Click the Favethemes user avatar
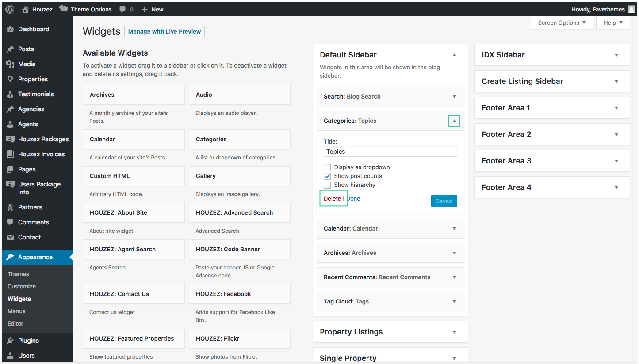This screenshot has height=364, width=639. pyautogui.click(x=631, y=9)
